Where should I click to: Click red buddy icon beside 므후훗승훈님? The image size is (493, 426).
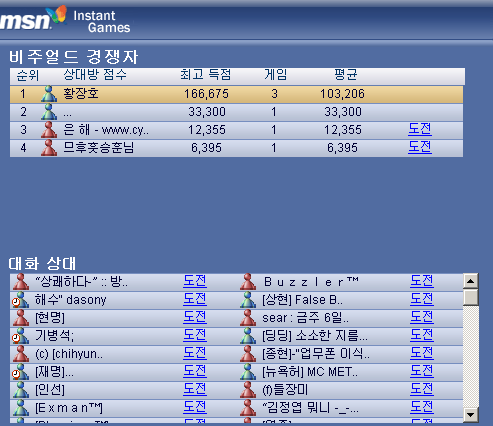click(x=49, y=148)
